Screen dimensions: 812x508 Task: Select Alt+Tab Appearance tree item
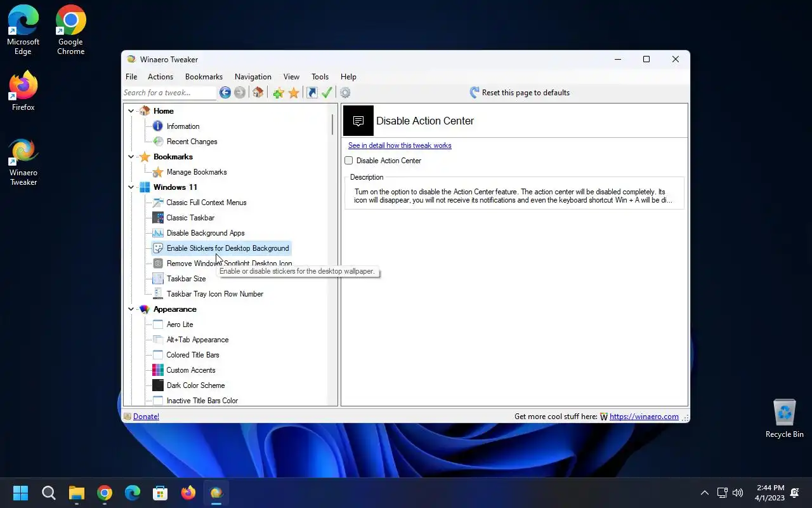tap(197, 340)
